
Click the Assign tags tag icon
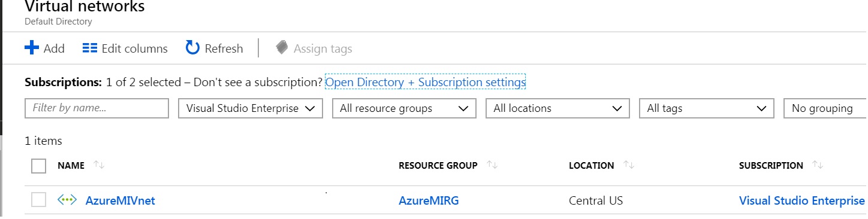click(x=282, y=48)
